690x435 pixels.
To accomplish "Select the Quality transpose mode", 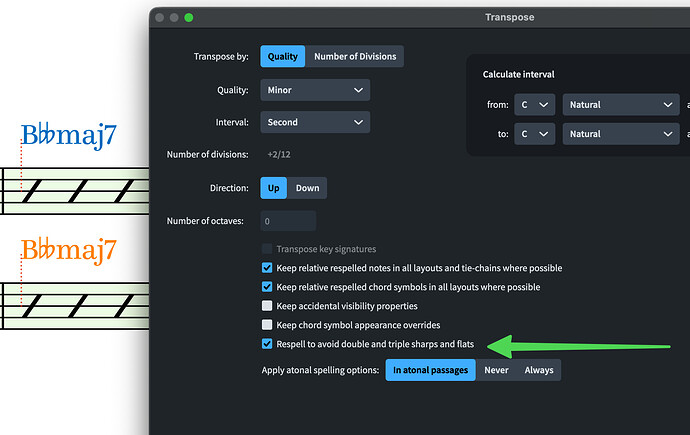I will [283, 57].
